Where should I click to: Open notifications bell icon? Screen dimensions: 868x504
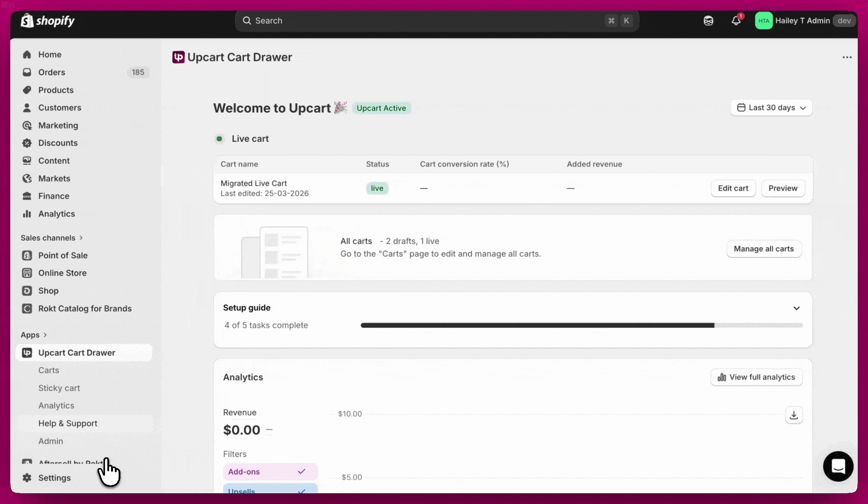pyautogui.click(x=736, y=21)
